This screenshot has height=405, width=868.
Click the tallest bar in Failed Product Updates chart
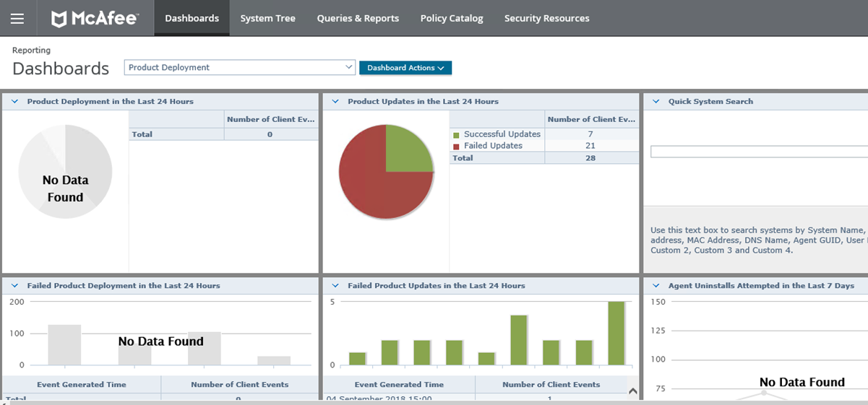pos(616,334)
